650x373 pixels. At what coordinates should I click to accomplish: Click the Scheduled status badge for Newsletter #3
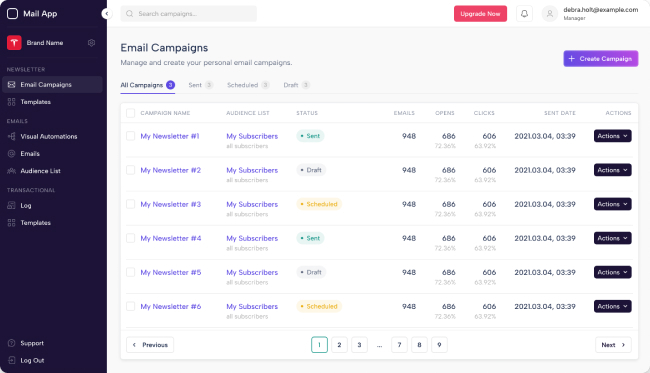(319, 204)
